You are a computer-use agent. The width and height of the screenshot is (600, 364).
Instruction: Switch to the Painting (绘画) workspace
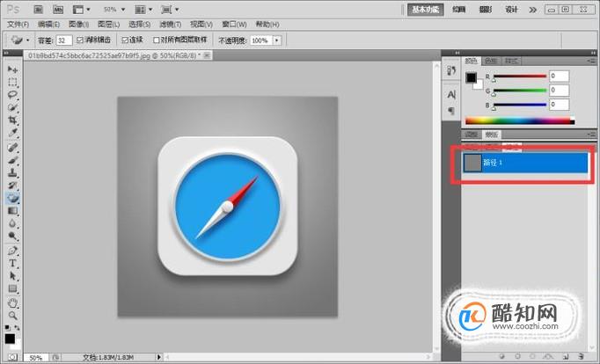point(459,10)
